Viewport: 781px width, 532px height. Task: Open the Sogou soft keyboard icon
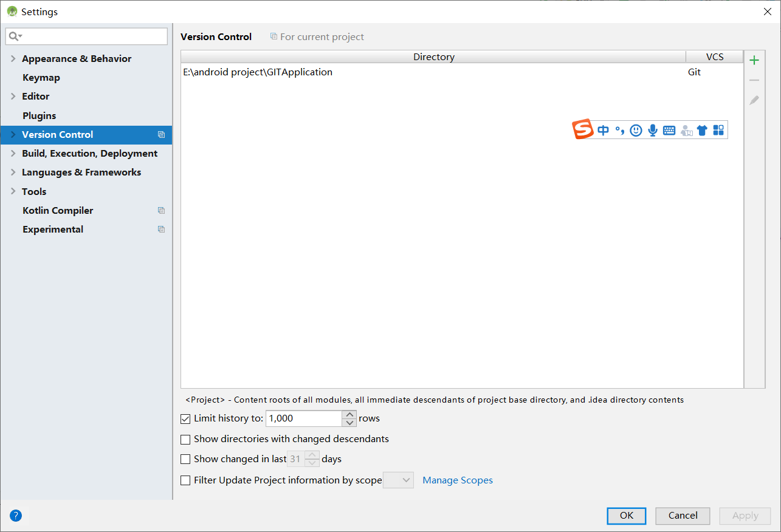pos(669,129)
